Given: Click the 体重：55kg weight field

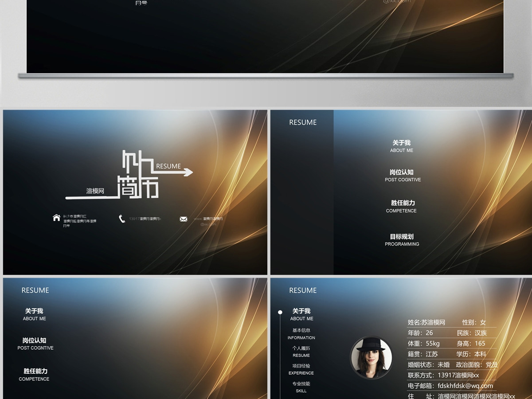Looking at the screenshot, I should pos(424,344).
